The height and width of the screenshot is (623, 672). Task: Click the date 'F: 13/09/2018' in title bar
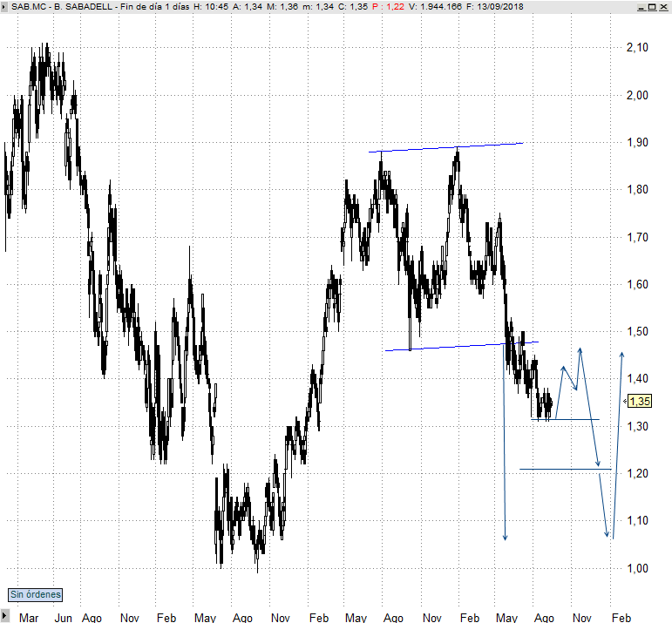pos(495,7)
